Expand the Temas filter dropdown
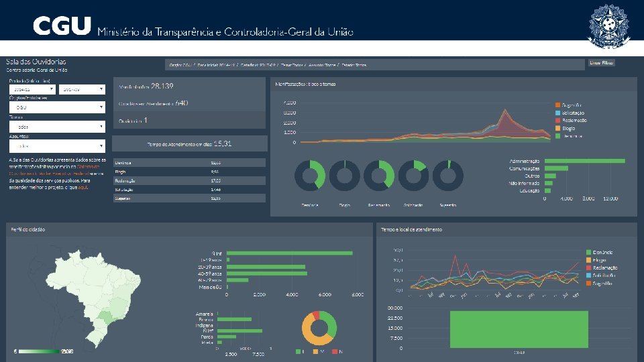The image size is (644, 362). [57, 127]
